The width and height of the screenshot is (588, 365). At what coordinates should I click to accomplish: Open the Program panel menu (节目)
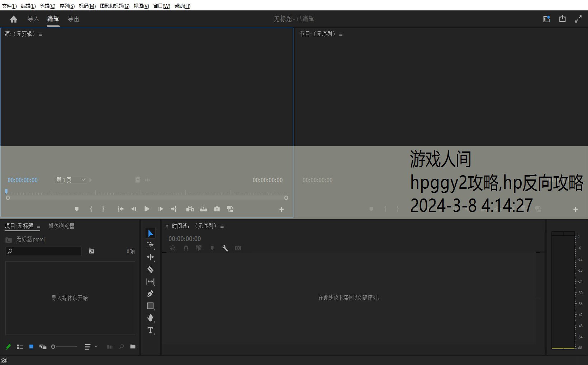pos(341,34)
